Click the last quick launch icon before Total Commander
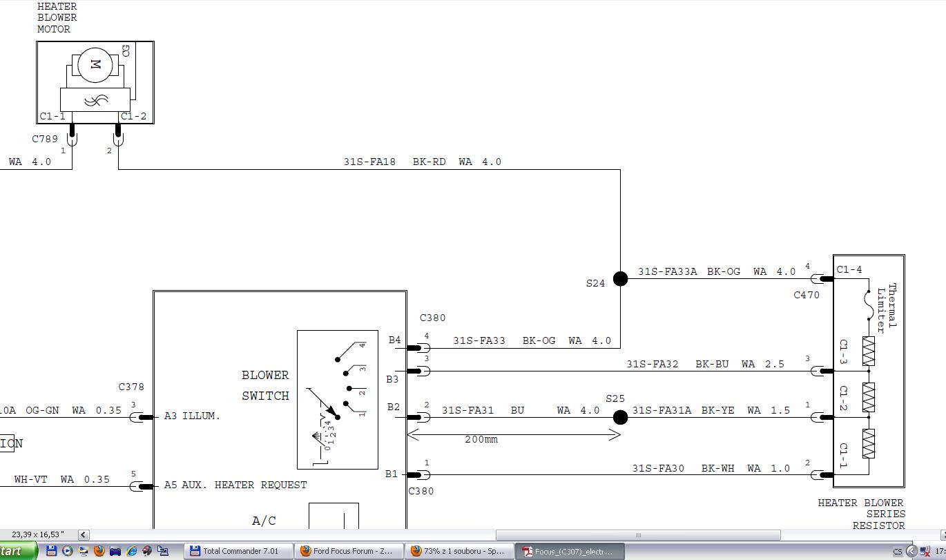The width and height of the screenshot is (946, 560). (163, 551)
